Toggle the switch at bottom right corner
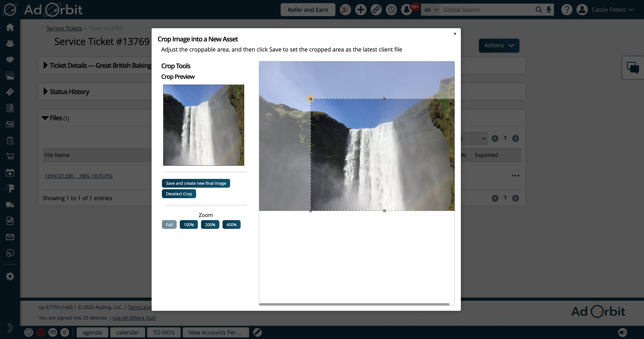 pos(623,332)
